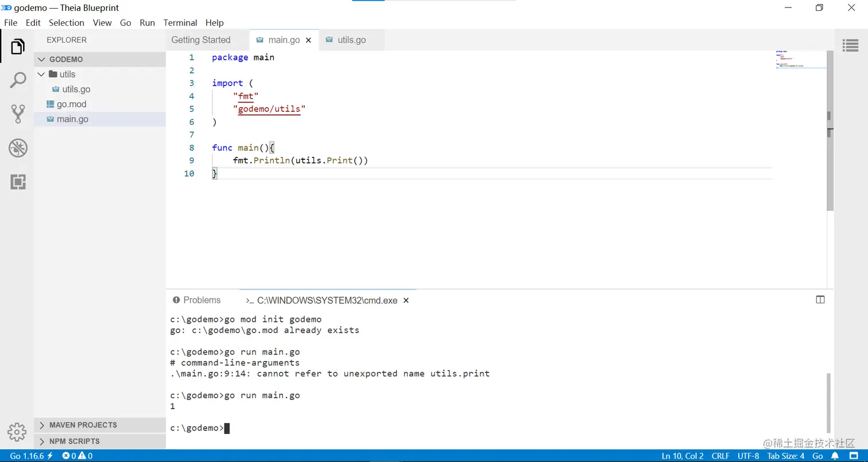Click the errors and warnings counter
The image size is (868, 462).
point(77,456)
